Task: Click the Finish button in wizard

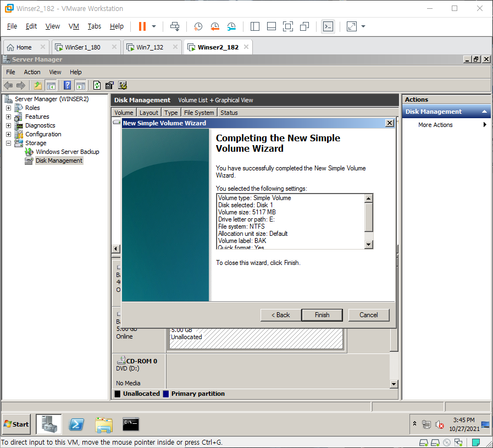Action: pyautogui.click(x=322, y=315)
